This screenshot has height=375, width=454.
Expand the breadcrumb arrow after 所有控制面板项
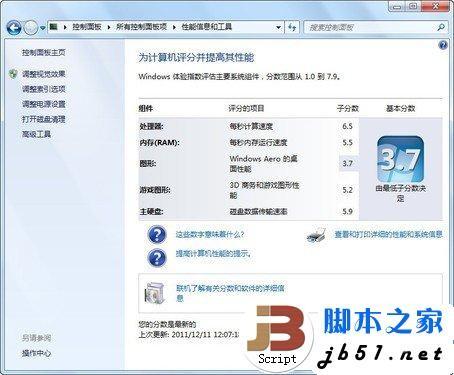[x=174, y=27]
